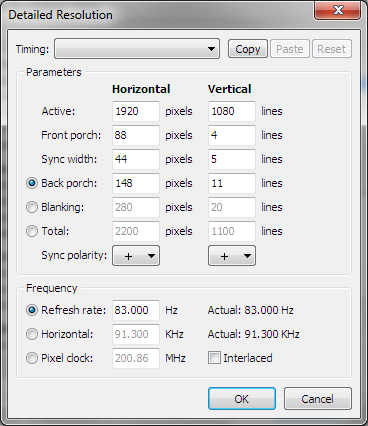Viewport: 368px width, 426px height.
Task: Select the Back porch radio button
Action: [32, 183]
